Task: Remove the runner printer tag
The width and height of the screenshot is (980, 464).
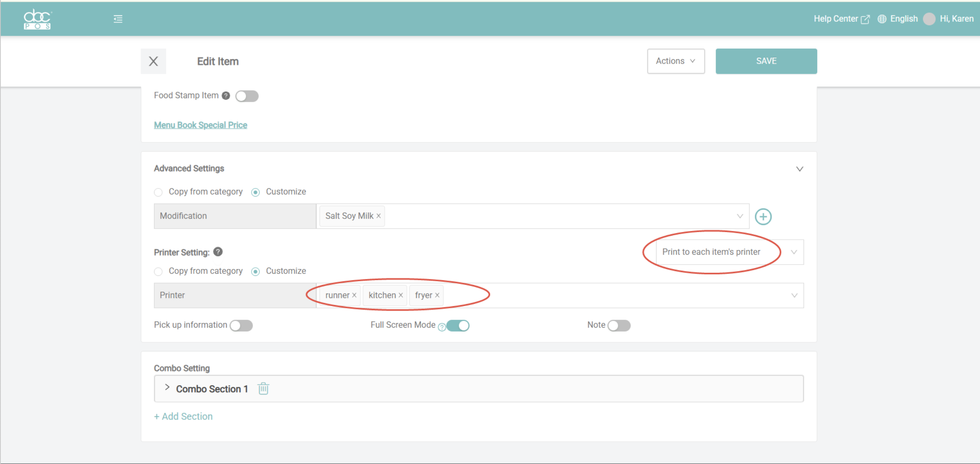Action: coord(354,295)
